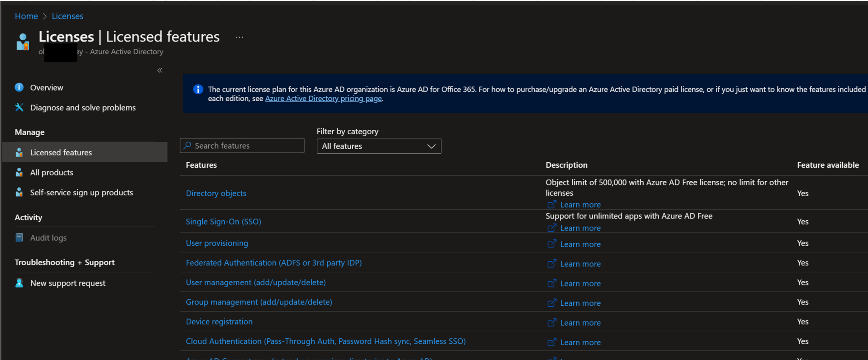Open the Directory objects feature link
Image resolution: width=868 pixels, height=360 pixels.
(216, 193)
